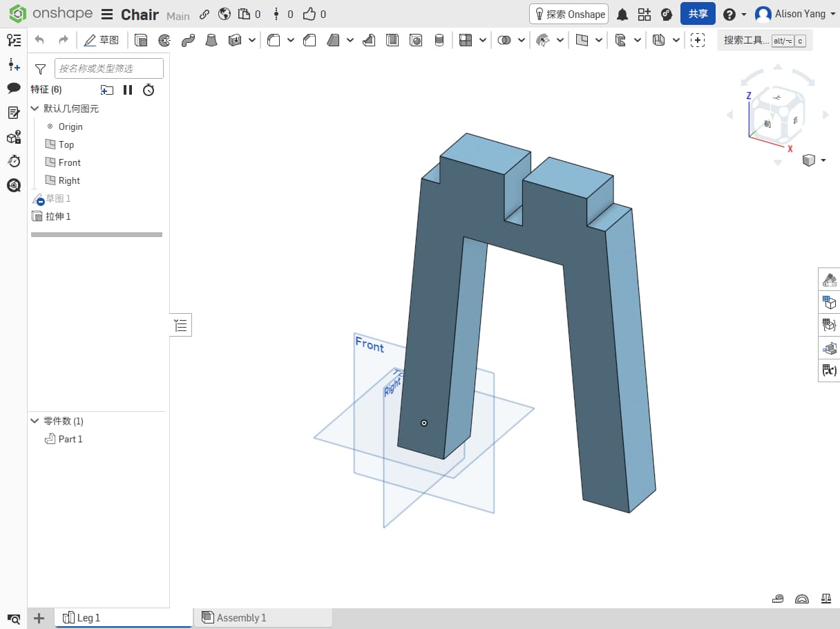Open the Main branch label
Image resolution: width=840 pixels, height=629 pixels.
178,16
